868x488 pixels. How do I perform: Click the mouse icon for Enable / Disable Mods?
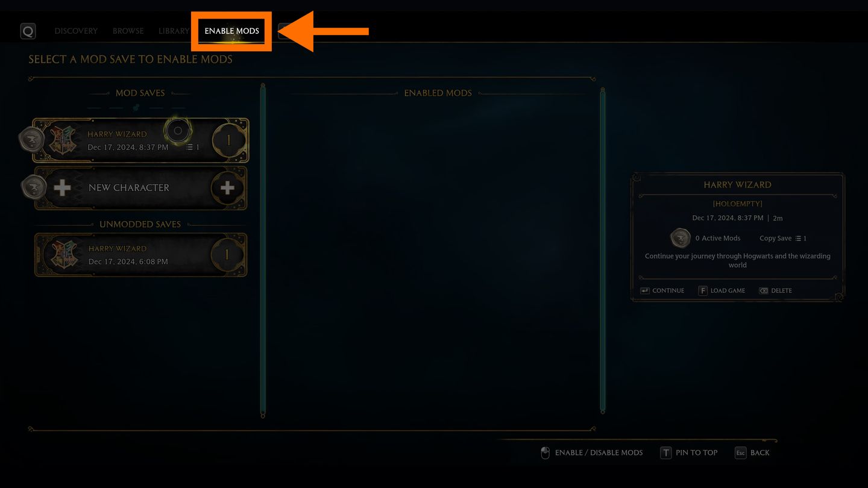(x=546, y=453)
